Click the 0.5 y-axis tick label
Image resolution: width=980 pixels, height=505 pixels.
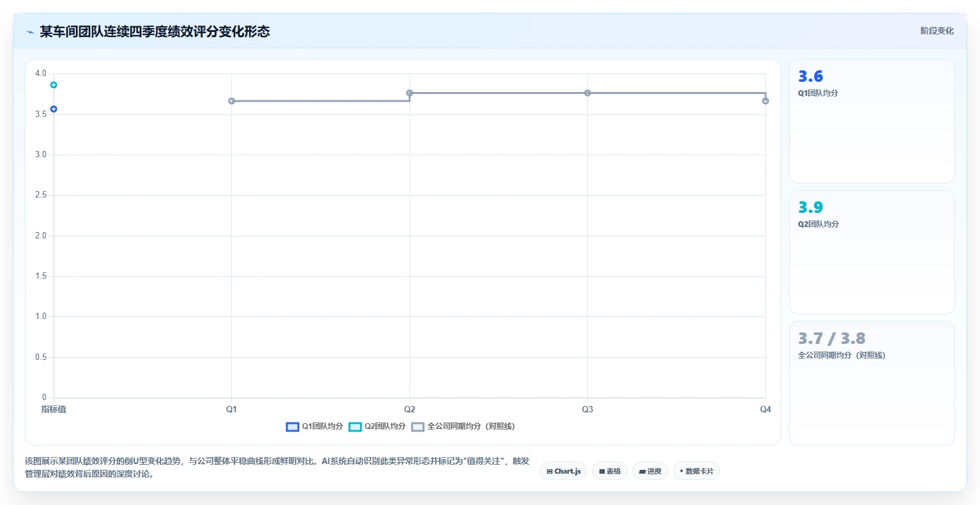[41, 357]
